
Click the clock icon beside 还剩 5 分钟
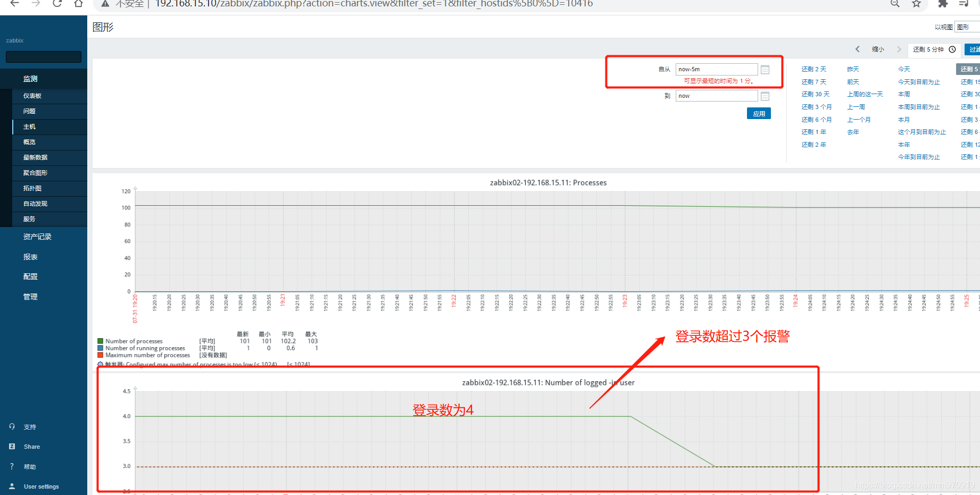pyautogui.click(x=952, y=49)
